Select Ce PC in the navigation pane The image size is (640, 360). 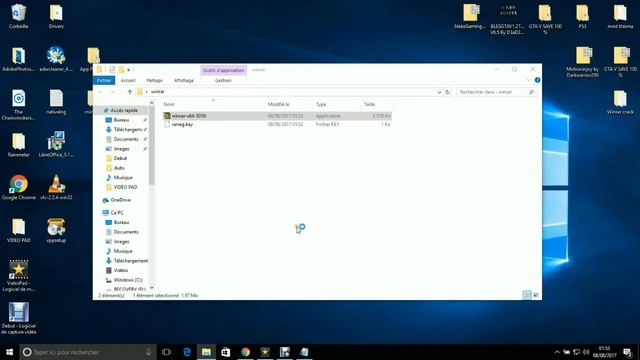tap(117, 213)
